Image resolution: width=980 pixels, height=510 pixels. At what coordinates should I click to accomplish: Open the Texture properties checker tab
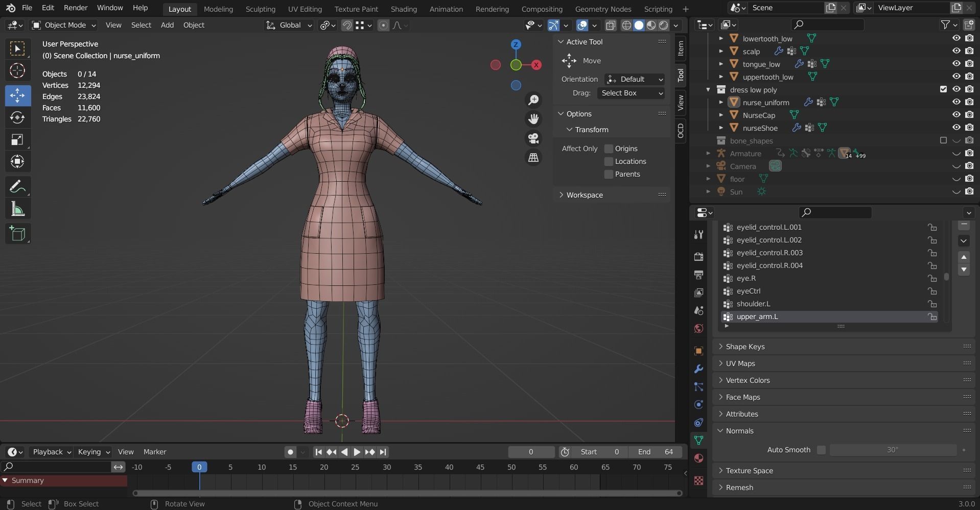(x=698, y=480)
